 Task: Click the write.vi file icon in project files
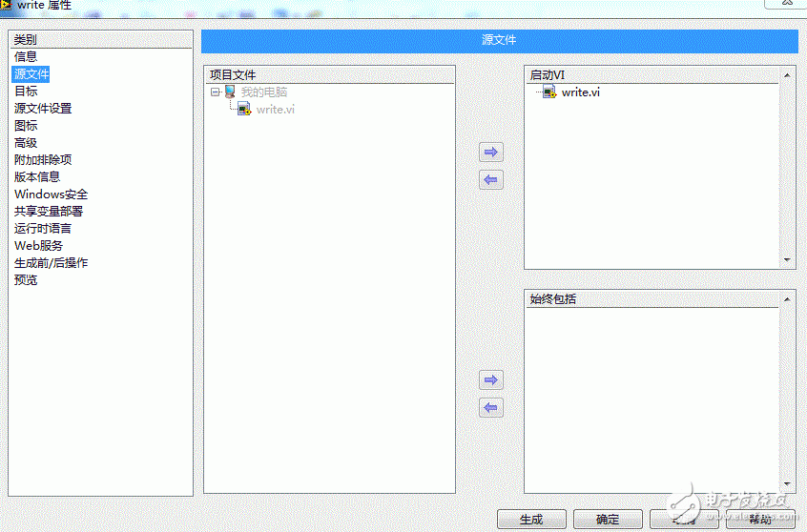pyautogui.click(x=244, y=109)
